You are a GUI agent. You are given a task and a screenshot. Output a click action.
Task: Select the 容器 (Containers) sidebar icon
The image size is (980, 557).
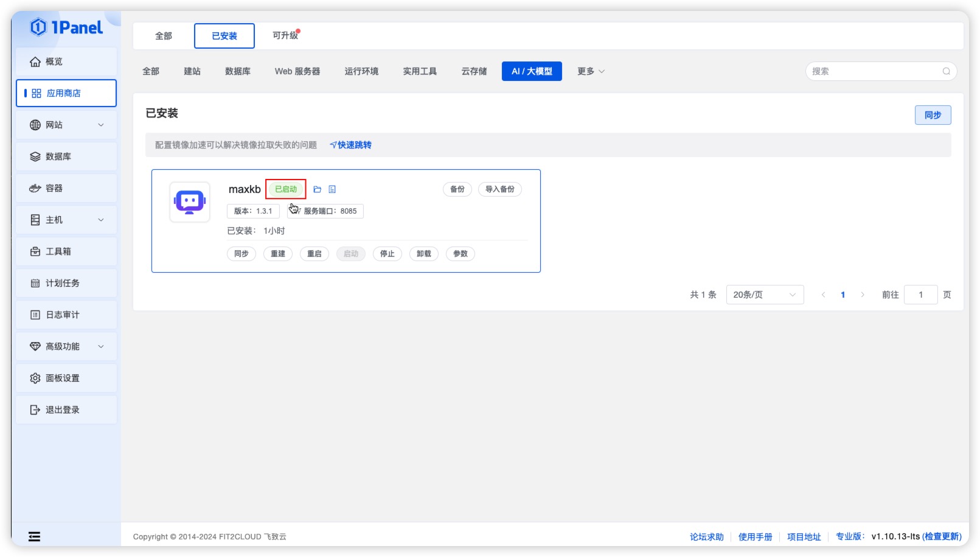36,188
